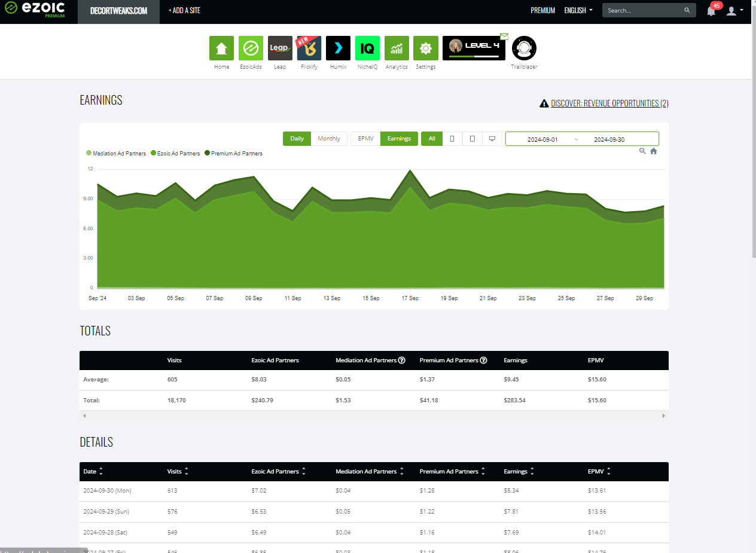Filter chart by tablet icon
The image size is (756, 553).
point(472,139)
